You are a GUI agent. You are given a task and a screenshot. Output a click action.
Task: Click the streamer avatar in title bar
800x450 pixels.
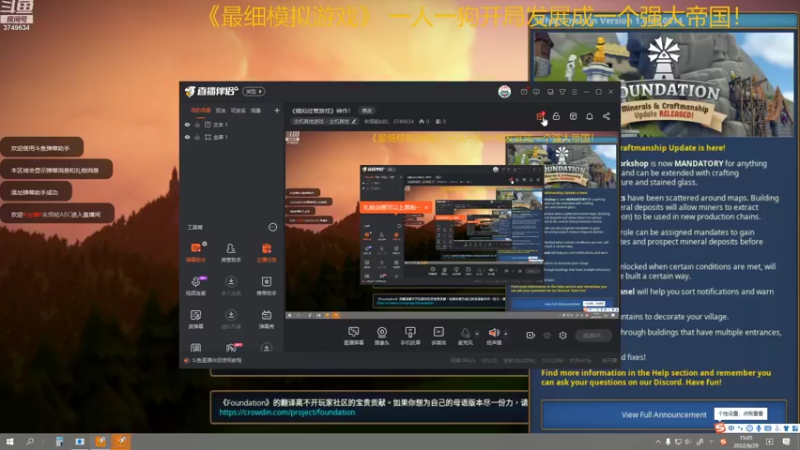pos(505,91)
